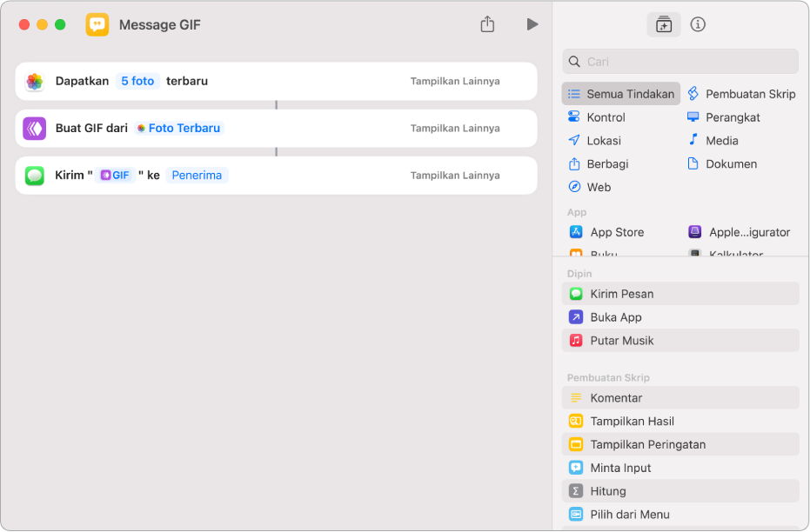
Task: Select Semua Tindakan category
Action: point(621,94)
